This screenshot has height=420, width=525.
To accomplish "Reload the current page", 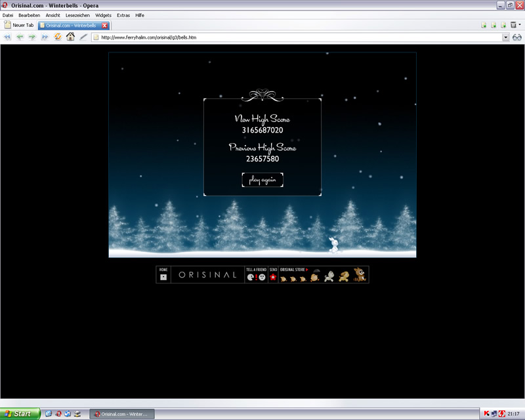I will [x=58, y=37].
